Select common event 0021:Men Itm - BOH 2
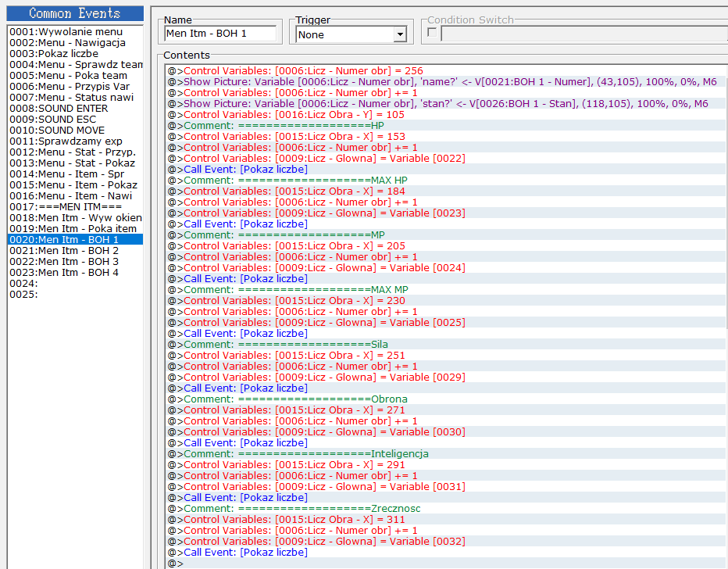The image size is (728, 569). [76, 251]
